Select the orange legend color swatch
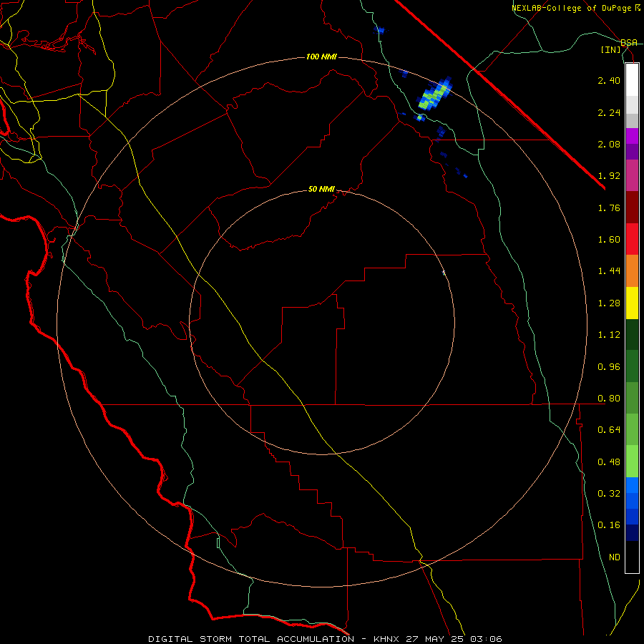The width and height of the screenshot is (644, 644). click(x=632, y=271)
